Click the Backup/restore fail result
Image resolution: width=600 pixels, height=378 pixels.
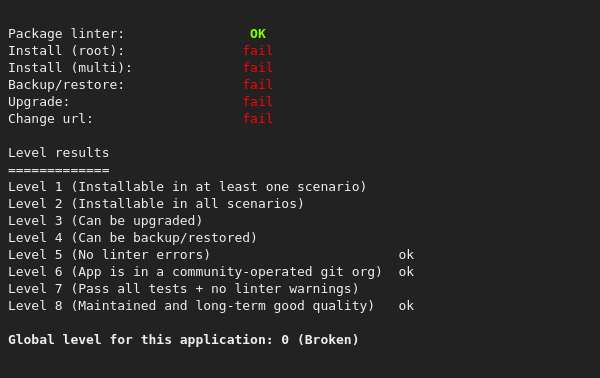pos(258,85)
